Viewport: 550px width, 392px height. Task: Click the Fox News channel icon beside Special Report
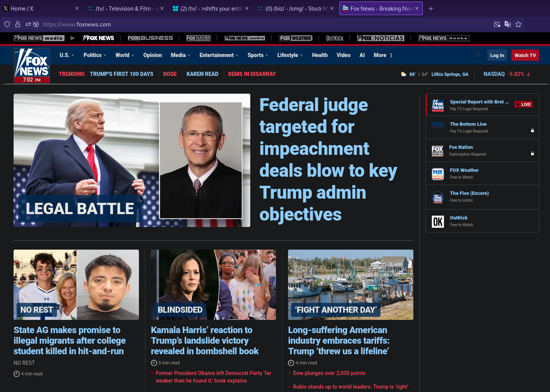tap(438, 105)
